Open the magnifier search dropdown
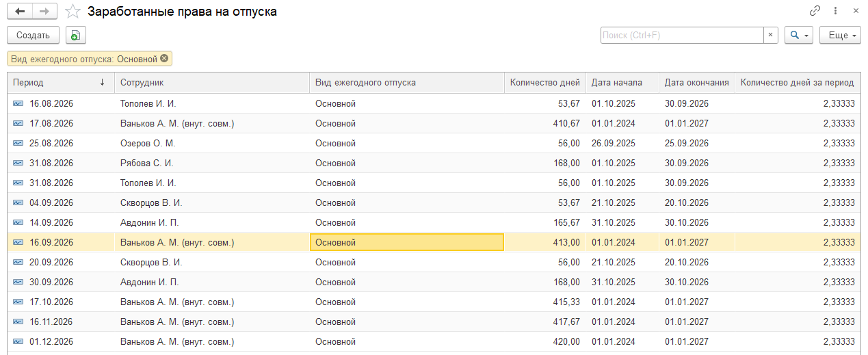 click(x=798, y=36)
